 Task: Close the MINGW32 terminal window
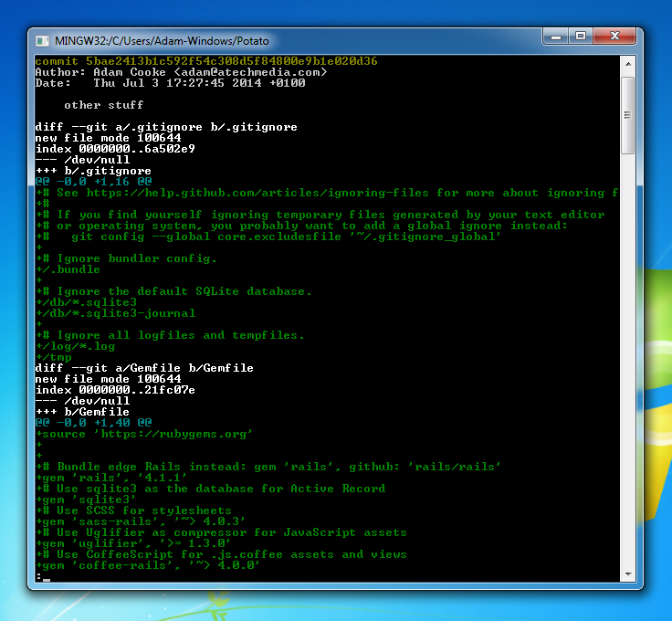click(x=614, y=37)
